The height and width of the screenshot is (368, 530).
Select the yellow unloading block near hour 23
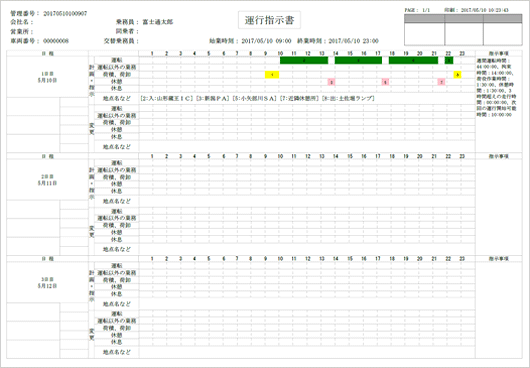tap(457, 75)
